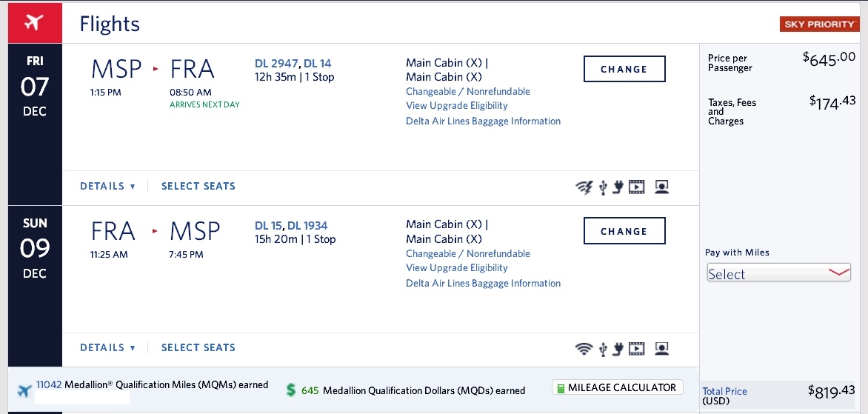Screen dimensions: 868x414
Task: Open the Mileage Calculator
Action: (x=617, y=388)
